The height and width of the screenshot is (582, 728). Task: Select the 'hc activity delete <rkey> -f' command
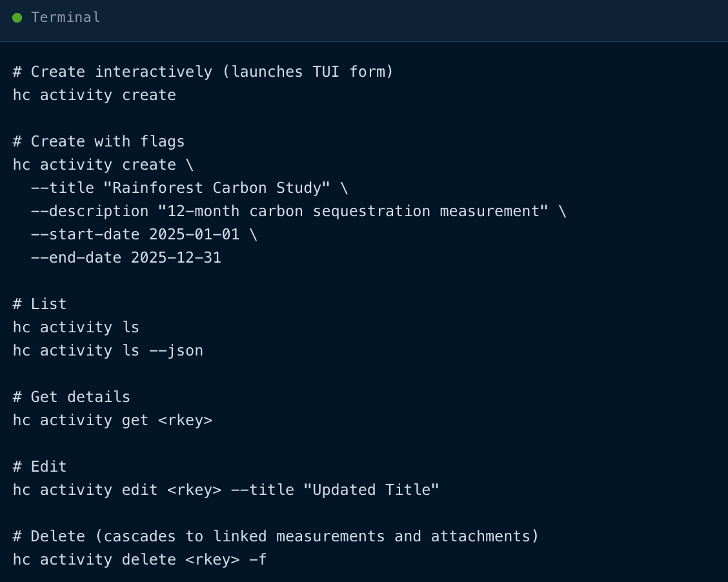139,559
